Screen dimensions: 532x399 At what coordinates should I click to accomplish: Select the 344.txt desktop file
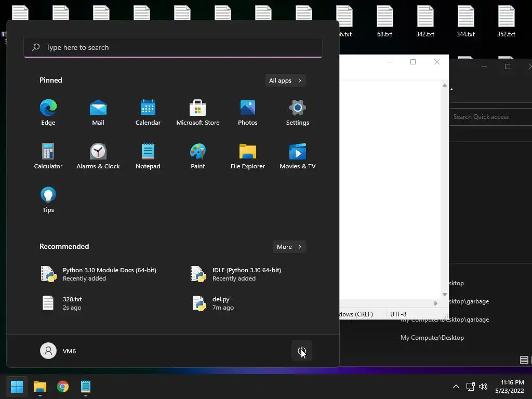click(x=465, y=21)
